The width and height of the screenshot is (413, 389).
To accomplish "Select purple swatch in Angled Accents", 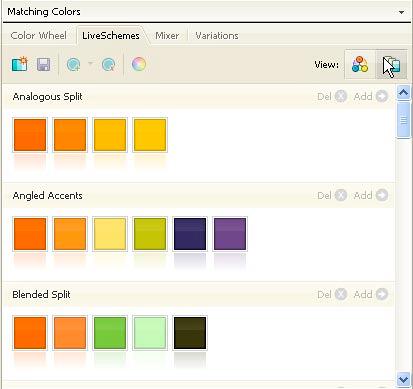I will tap(230, 234).
